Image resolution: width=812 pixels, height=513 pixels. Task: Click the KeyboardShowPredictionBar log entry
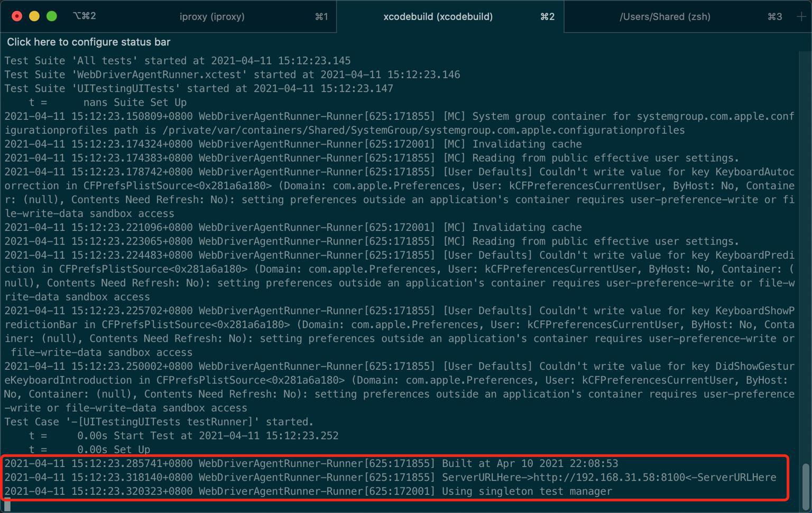coord(399,331)
